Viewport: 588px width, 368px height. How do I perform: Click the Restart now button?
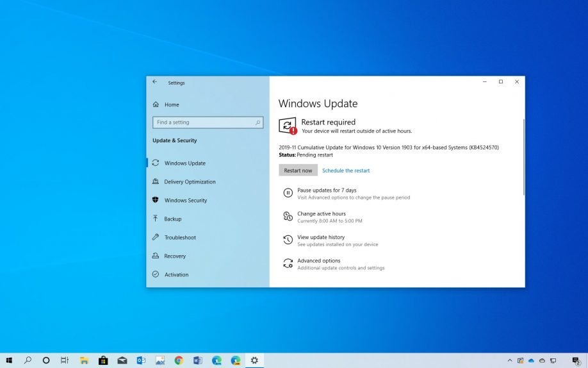point(298,171)
